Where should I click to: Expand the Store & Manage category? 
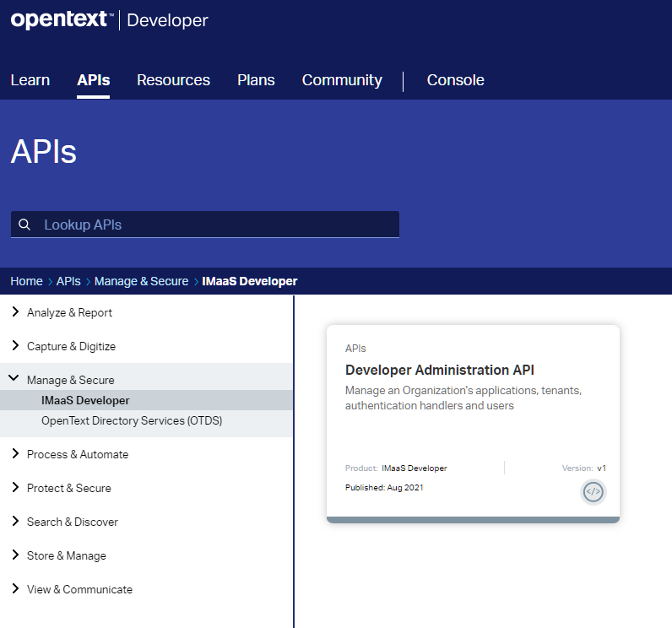tap(66, 555)
